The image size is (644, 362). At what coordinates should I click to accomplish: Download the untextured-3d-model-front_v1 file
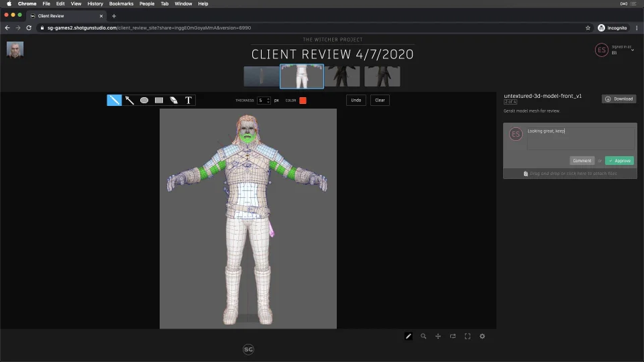click(x=619, y=99)
